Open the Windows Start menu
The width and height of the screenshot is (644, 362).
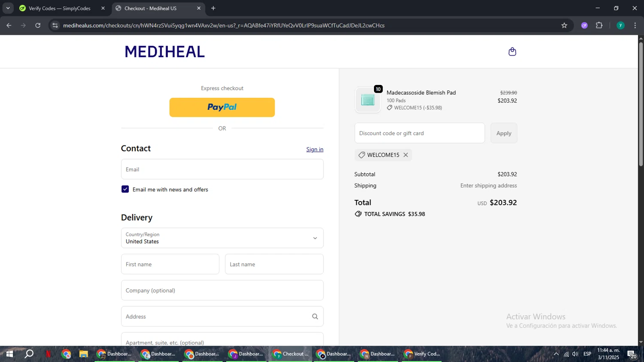point(9,354)
